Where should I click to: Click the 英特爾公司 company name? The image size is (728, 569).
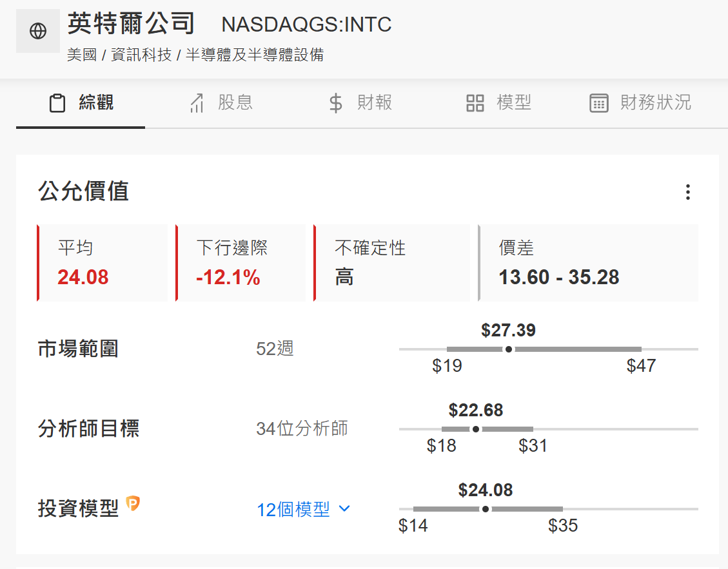coord(131,23)
